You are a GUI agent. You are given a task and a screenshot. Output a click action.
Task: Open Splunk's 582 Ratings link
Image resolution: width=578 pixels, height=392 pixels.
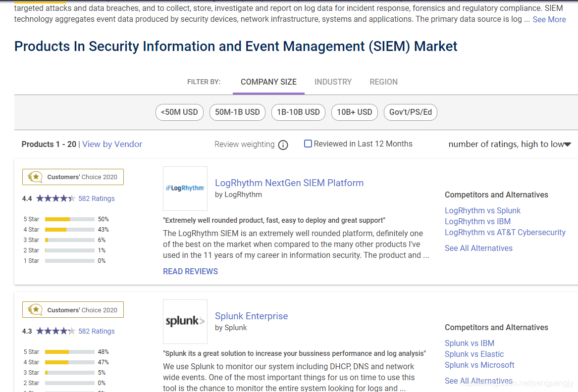coord(97,331)
